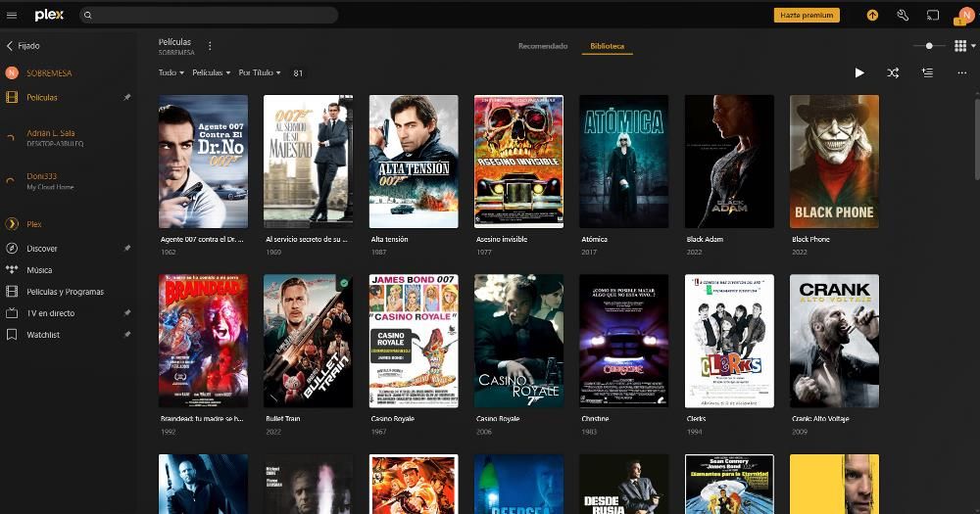Click the TV en directo icon
Image resolution: width=980 pixels, height=514 pixels.
tap(11, 313)
